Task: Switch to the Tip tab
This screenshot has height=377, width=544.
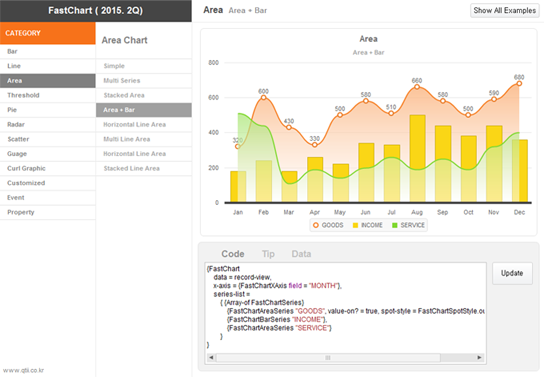Action: (x=268, y=254)
